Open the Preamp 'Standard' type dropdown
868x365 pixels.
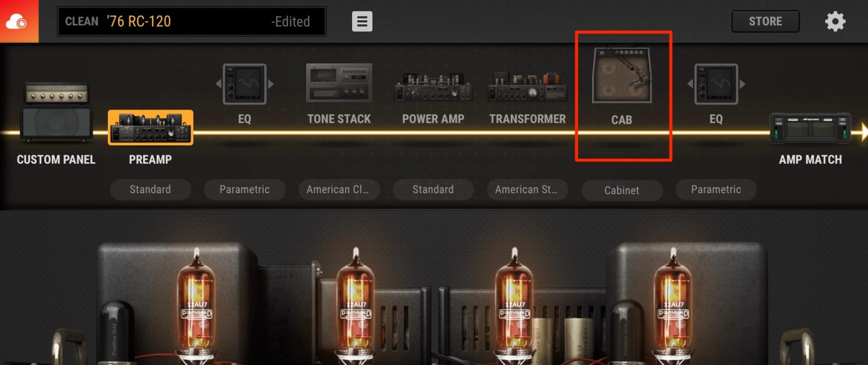tap(150, 190)
